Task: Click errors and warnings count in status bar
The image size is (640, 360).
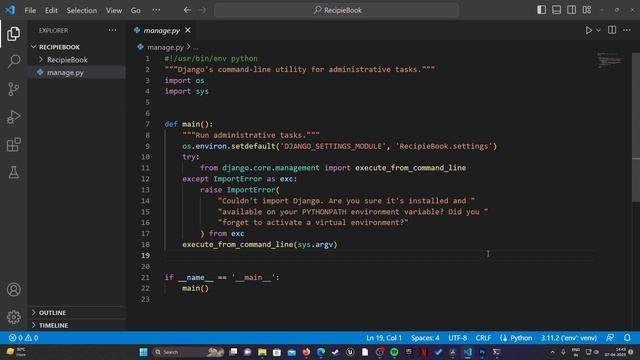Action: coord(23,338)
